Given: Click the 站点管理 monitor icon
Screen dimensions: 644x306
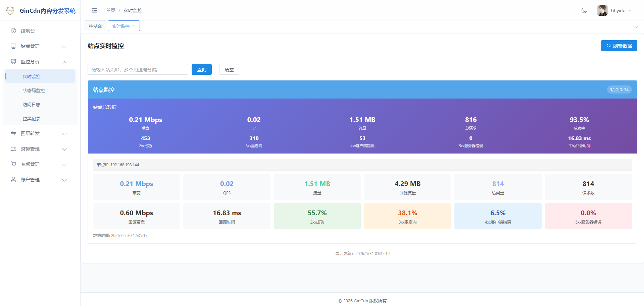Looking at the screenshot, I should [x=13, y=46].
